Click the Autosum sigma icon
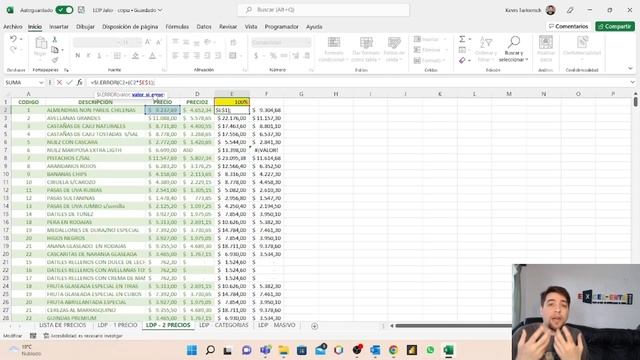This screenshot has height=360, width=640. [462, 39]
